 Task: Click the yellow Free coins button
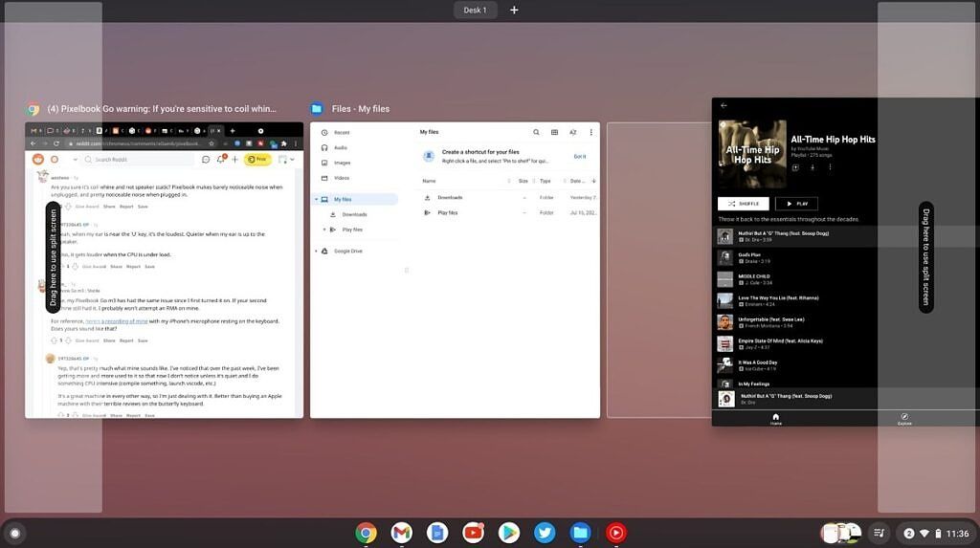tap(257, 160)
